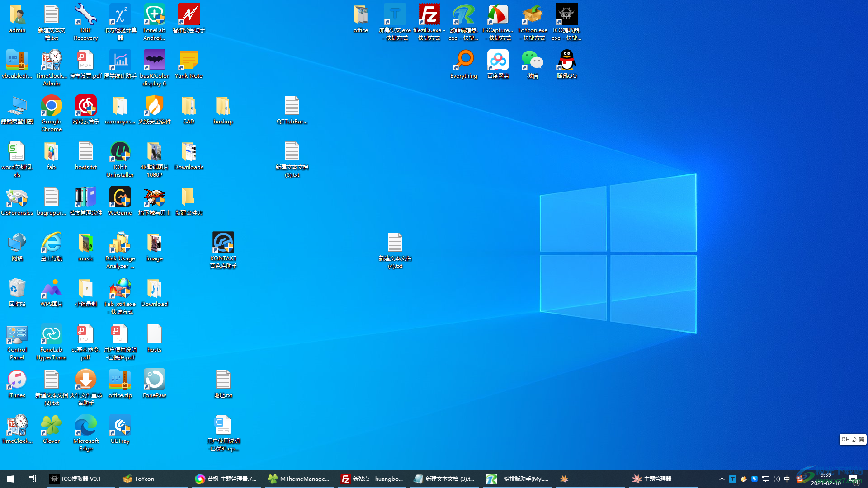Screen dimensions: 868x488
Task: Switch IME Chinese mode in tray
Action: [x=787, y=479]
